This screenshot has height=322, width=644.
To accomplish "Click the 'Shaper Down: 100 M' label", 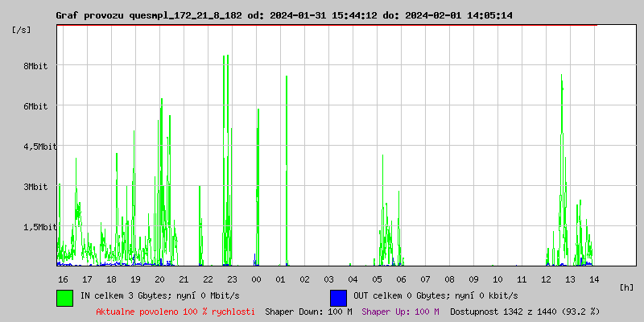I will coord(308,311).
